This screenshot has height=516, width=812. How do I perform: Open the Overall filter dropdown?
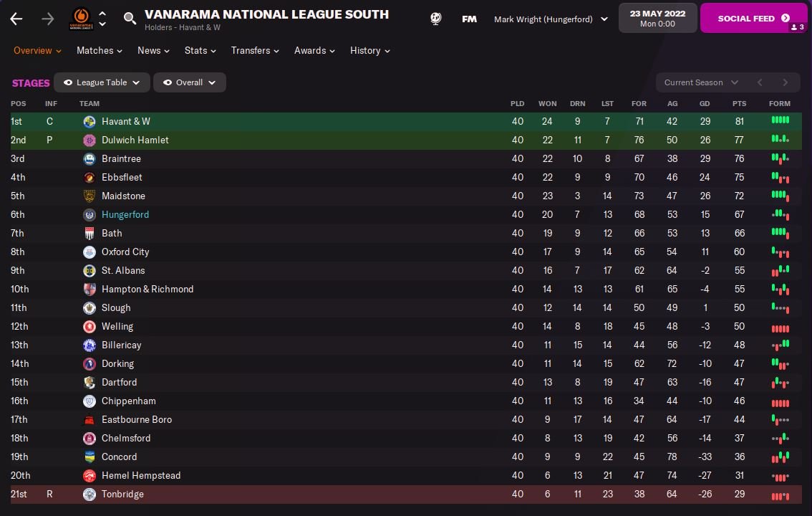(x=190, y=82)
